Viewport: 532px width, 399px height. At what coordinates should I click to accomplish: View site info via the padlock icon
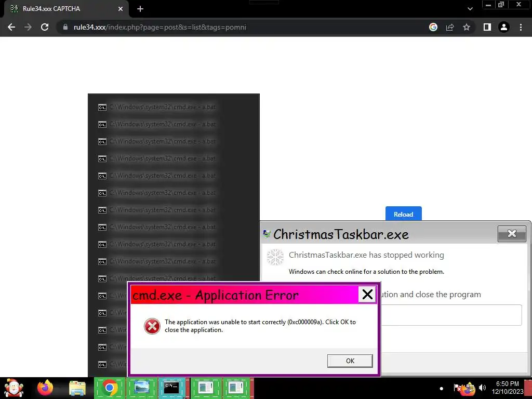(65, 27)
